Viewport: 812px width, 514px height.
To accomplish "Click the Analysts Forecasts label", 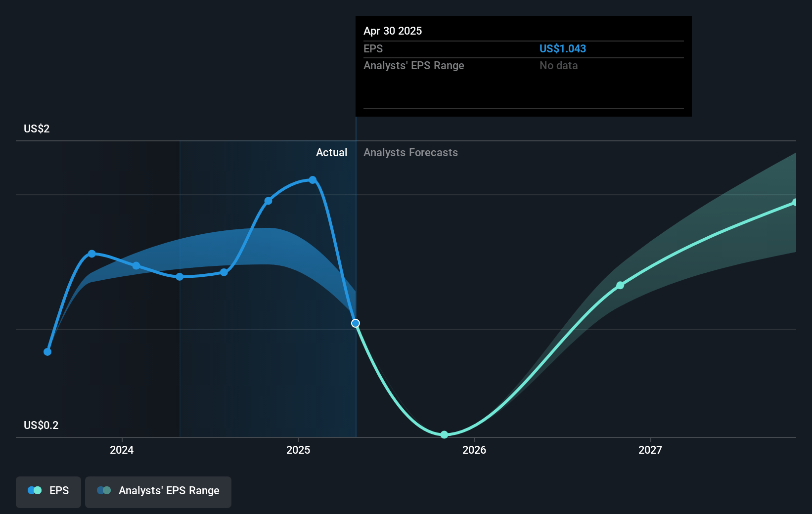I will coord(410,152).
